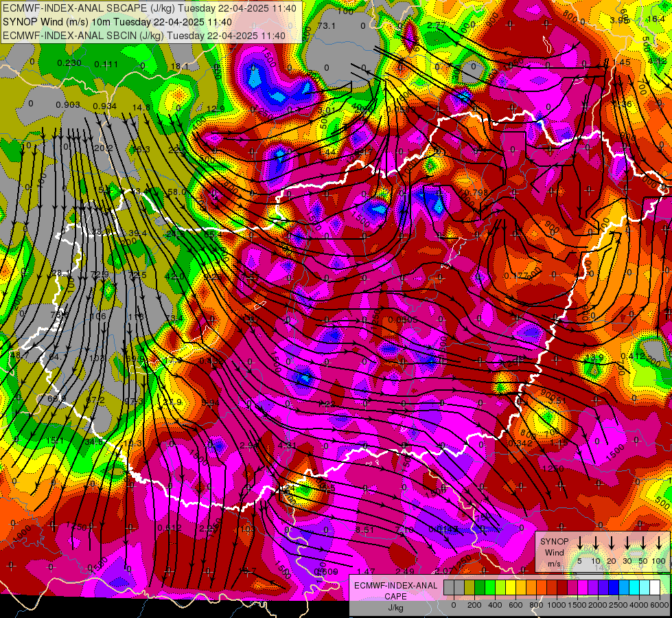Viewport: 672px width, 618px height.
Task: Click the '6000' tick label on color scale
Action: 660,605
